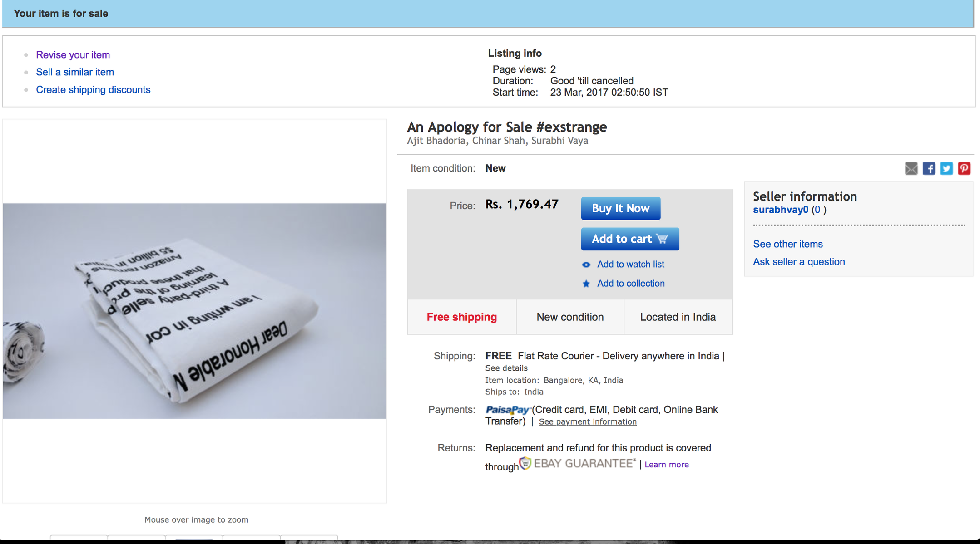The image size is (980, 544).
Task: Click the star icon for collection
Action: [x=586, y=284]
